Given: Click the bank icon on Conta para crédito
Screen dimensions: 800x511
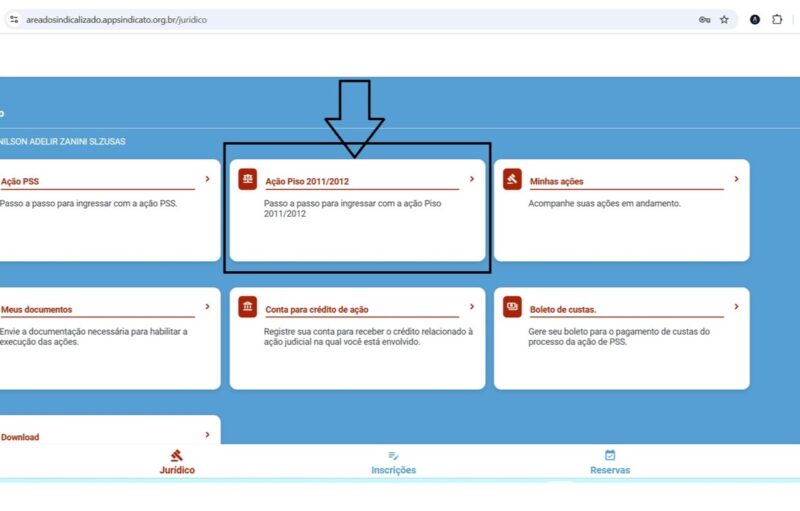Looking at the screenshot, I should click(248, 308).
